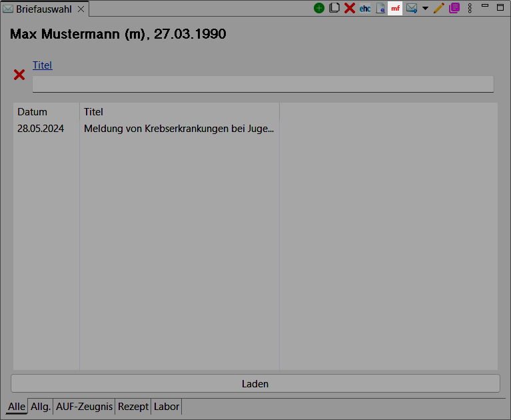511x420 pixels.
Task: Select the Labor tab
Action: click(x=167, y=407)
